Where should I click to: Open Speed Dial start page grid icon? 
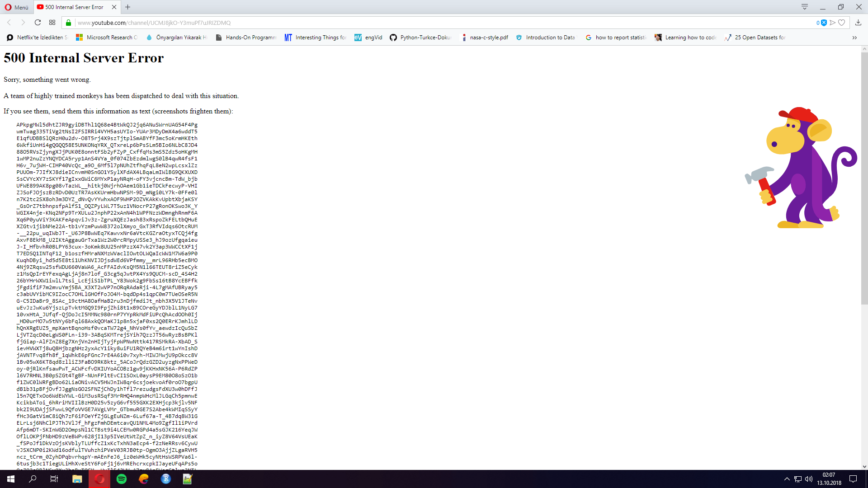point(52,23)
